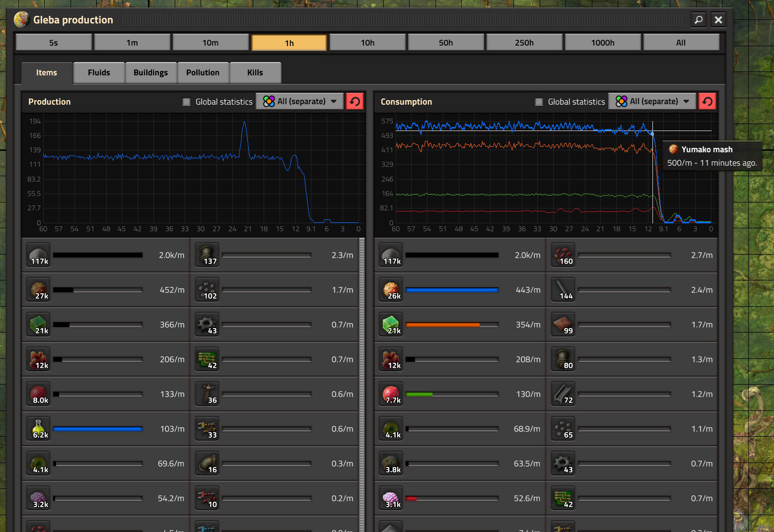The image size is (774, 532).
Task: Select the All time range button
Action: [x=681, y=43]
